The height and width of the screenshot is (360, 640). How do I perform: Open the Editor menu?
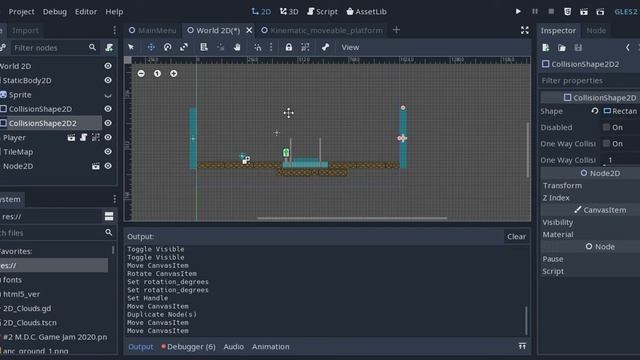pyautogui.click(x=86, y=11)
